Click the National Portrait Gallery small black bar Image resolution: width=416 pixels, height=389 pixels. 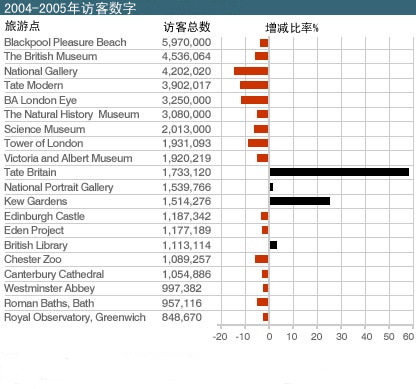coord(271,187)
